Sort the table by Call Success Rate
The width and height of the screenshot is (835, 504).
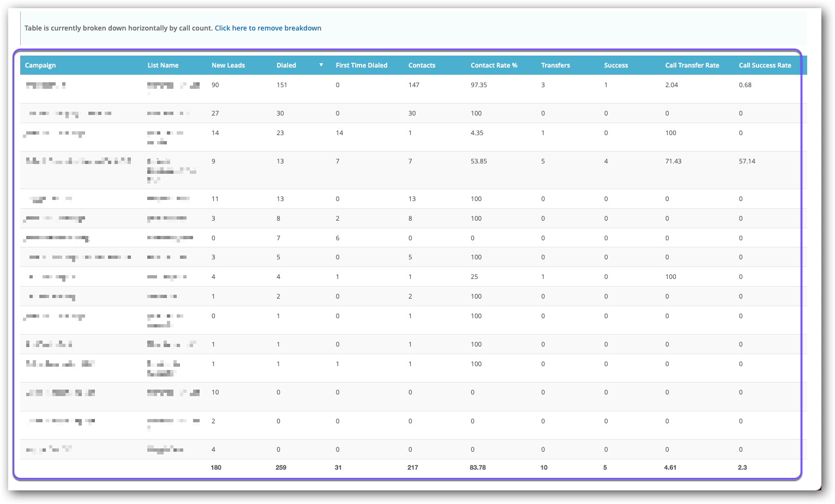(765, 65)
